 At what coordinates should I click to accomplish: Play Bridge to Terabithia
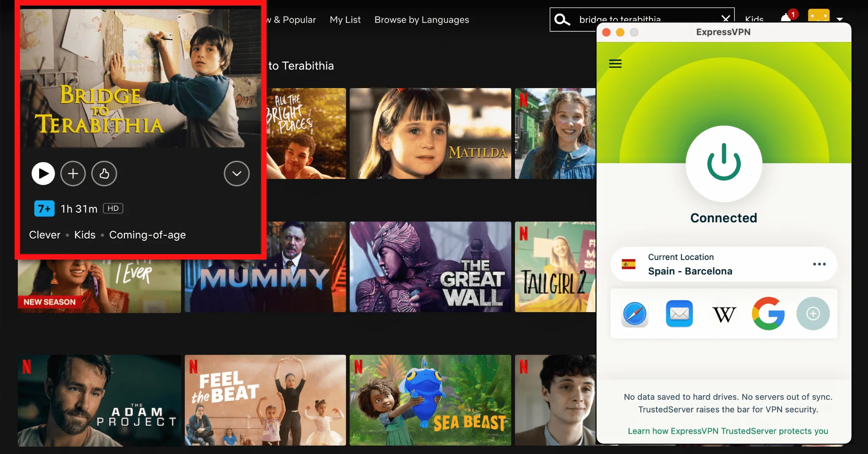pos(43,174)
